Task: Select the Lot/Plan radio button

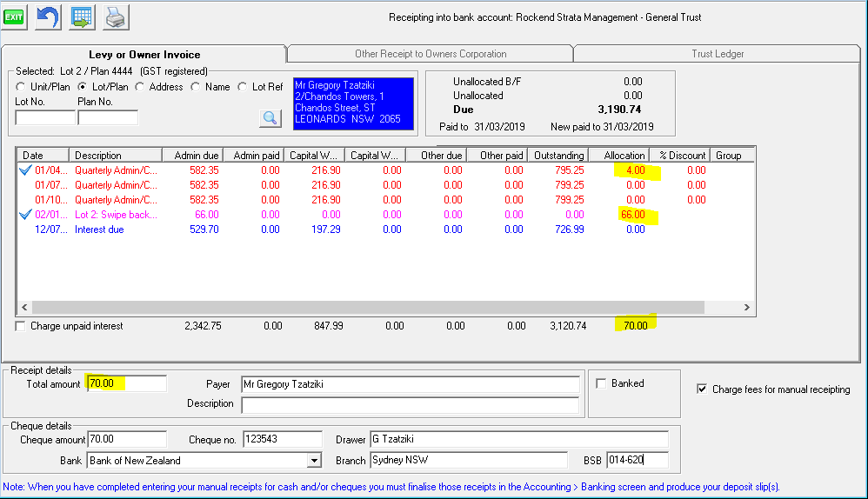Action: pyautogui.click(x=82, y=87)
